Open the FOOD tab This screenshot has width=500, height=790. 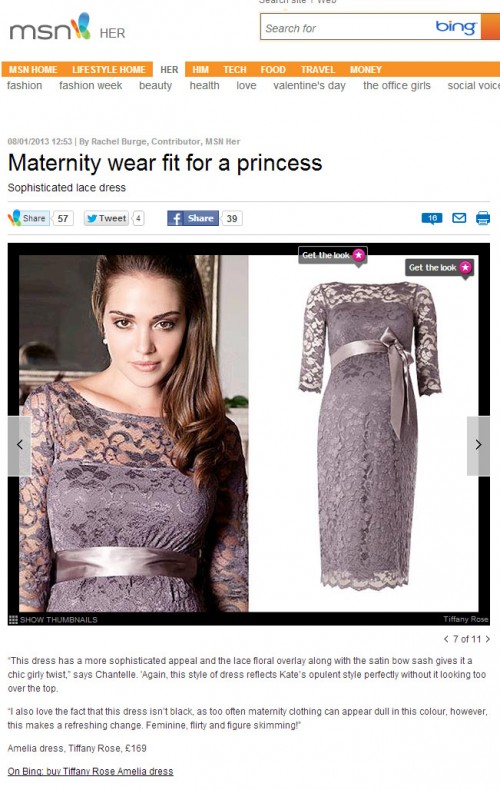[x=273, y=70]
